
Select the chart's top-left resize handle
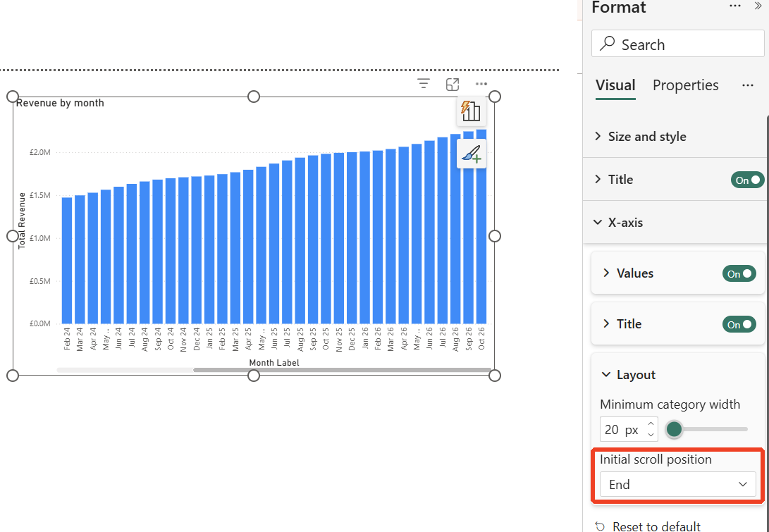coord(13,97)
